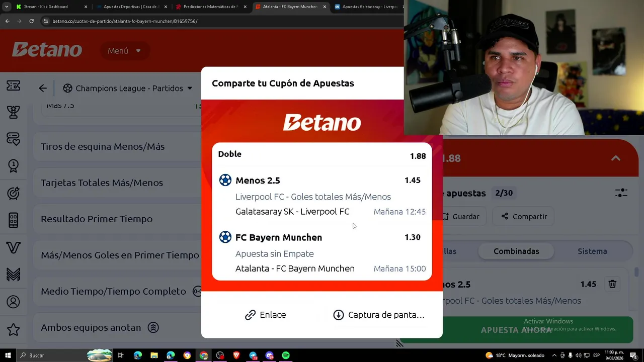Click the Windows taskbar Buscar search box
The width and height of the screenshot is (644, 362).
click(64, 355)
